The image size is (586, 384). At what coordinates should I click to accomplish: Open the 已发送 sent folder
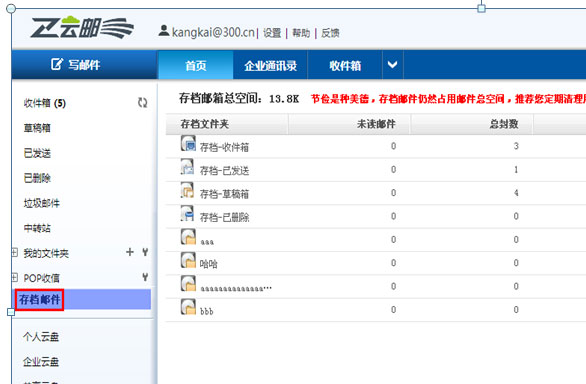coord(37,153)
